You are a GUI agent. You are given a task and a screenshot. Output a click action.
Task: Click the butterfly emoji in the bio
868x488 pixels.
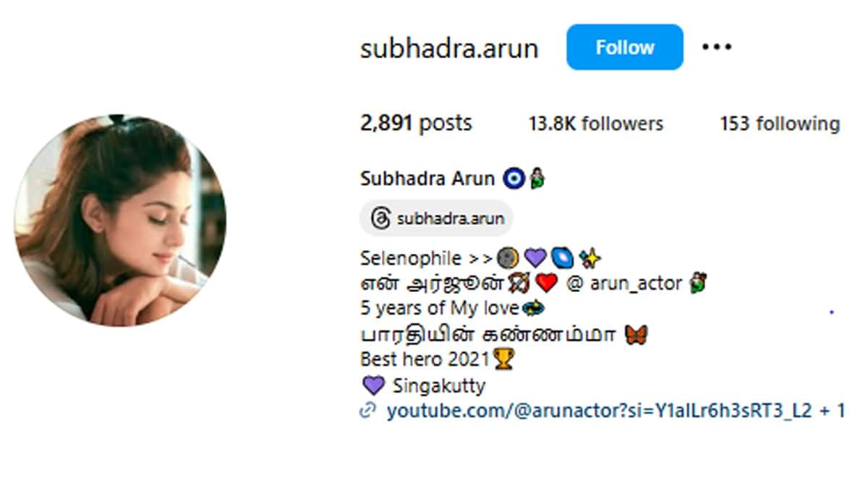click(x=637, y=335)
